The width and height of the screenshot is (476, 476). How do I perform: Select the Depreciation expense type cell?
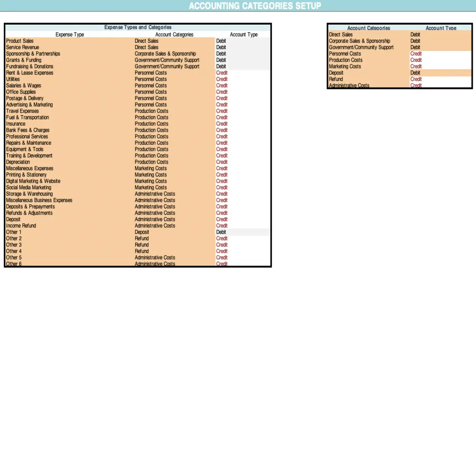18,162
